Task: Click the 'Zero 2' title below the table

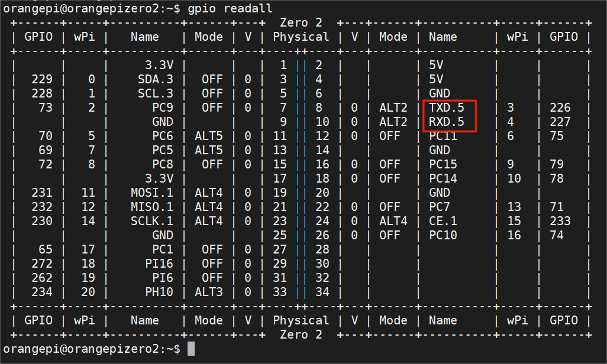Action: click(301, 334)
